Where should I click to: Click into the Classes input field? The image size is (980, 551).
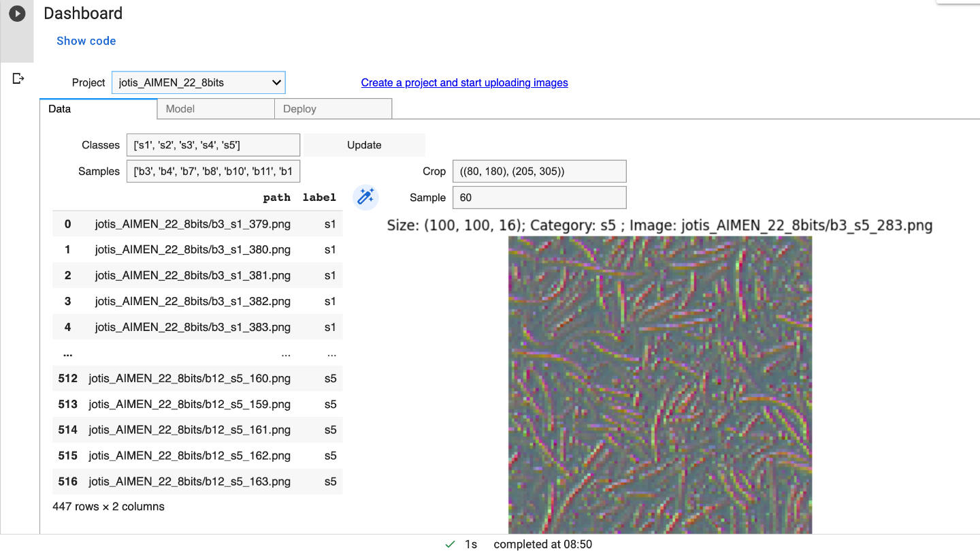[x=213, y=145]
